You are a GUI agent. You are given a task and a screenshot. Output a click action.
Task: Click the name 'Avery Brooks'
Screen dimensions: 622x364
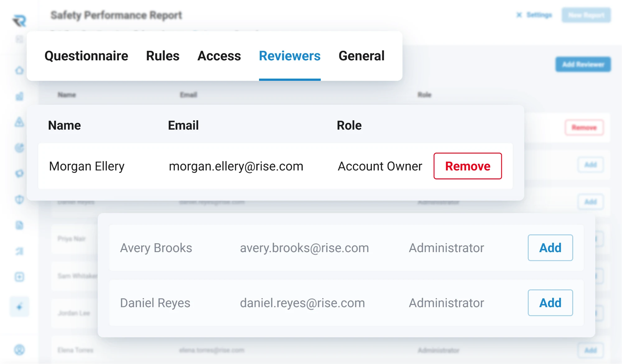point(156,248)
